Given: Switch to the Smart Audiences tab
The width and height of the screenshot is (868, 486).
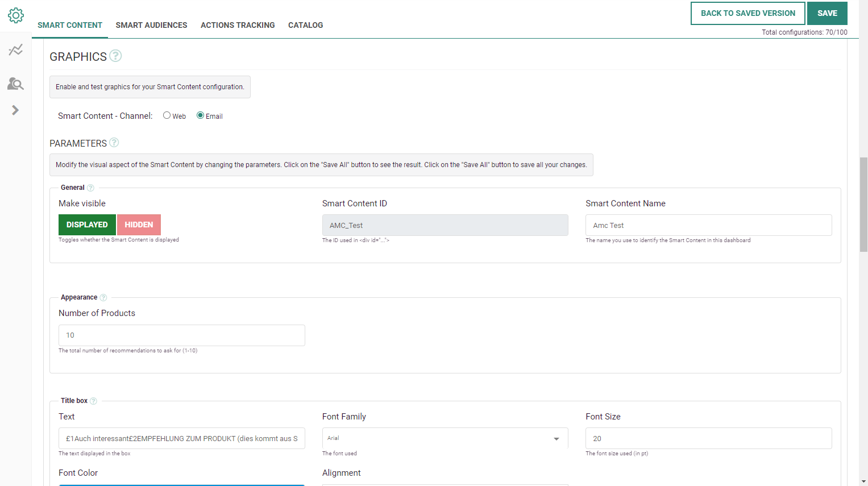Looking at the screenshot, I should 151,25.
